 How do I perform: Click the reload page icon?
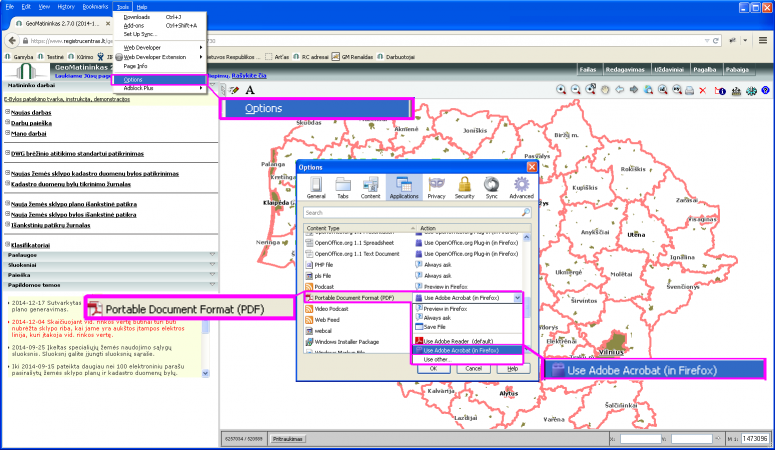(715, 41)
